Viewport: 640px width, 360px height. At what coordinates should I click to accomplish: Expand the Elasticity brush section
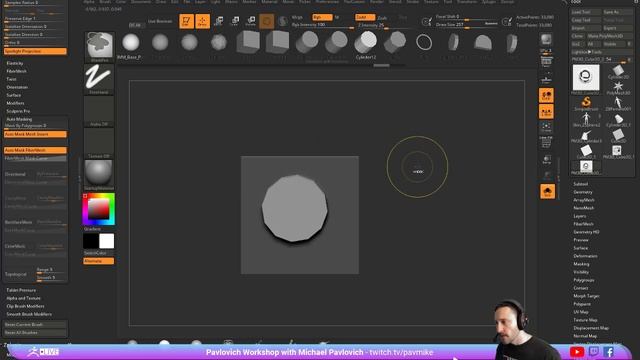click(x=15, y=63)
